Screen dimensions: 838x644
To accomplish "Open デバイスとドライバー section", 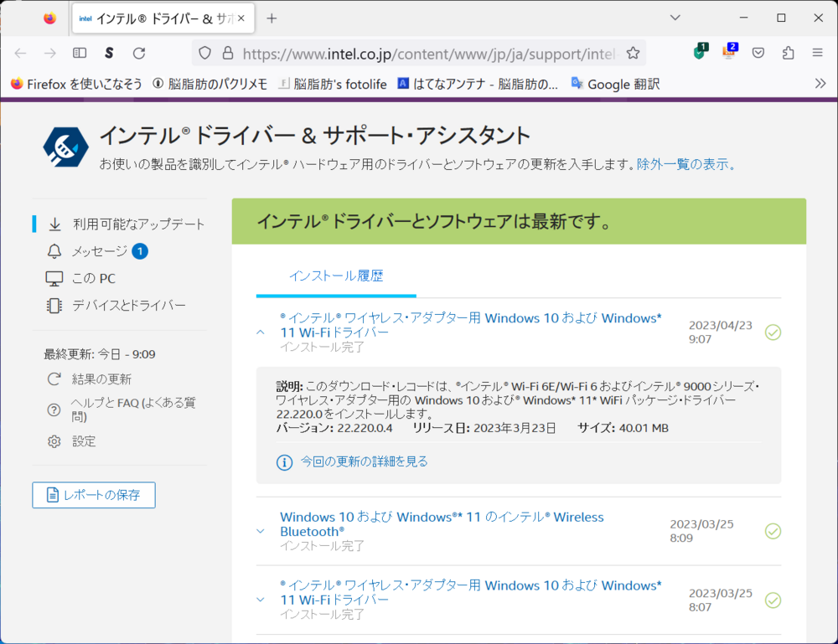I will (x=129, y=305).
